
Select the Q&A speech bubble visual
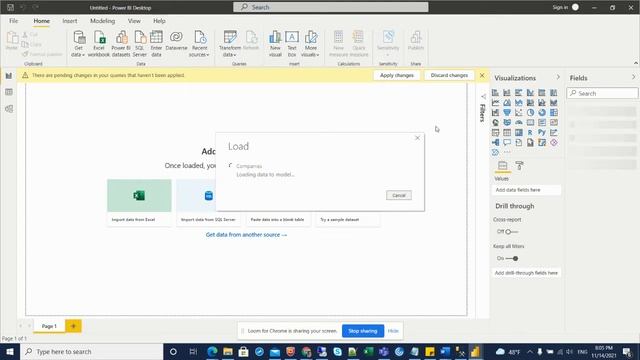pos(507,142)
